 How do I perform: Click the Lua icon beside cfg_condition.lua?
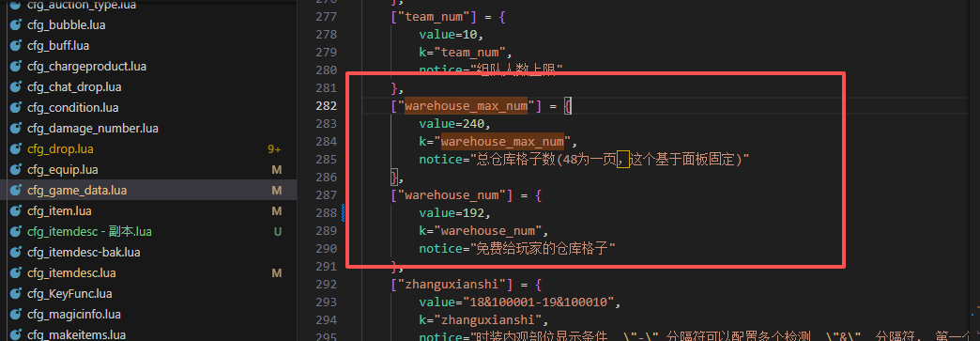point(16,108)
